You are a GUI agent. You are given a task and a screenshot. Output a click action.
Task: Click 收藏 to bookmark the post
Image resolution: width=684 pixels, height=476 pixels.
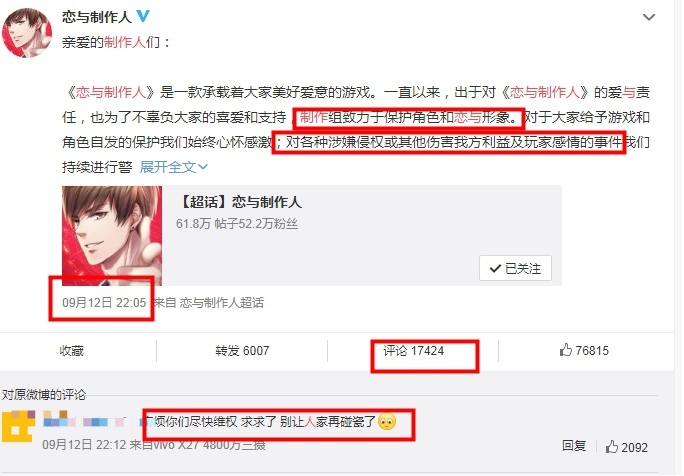(72, 351)
